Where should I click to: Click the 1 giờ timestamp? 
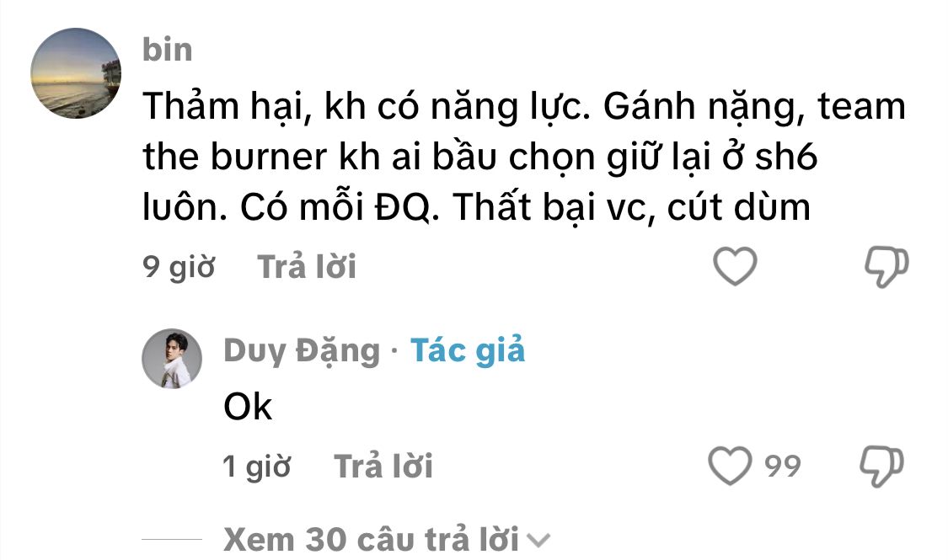256,467
